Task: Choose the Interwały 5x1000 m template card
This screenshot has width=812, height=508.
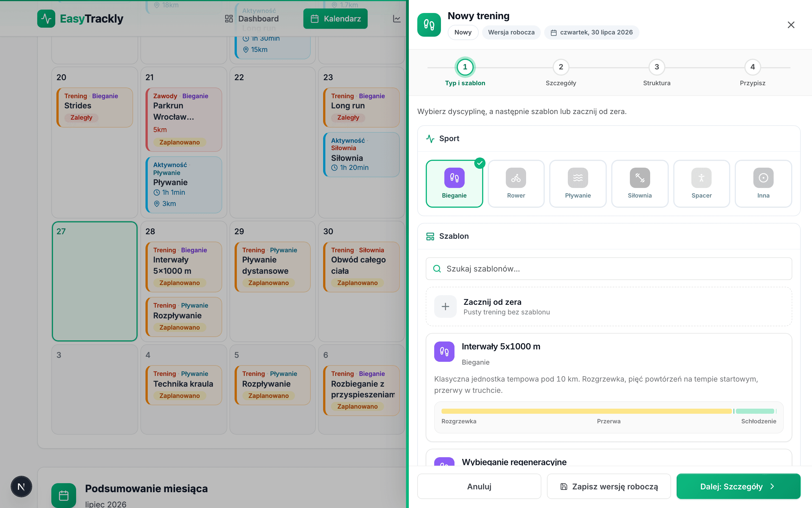Action: click(x=609, y=387)
